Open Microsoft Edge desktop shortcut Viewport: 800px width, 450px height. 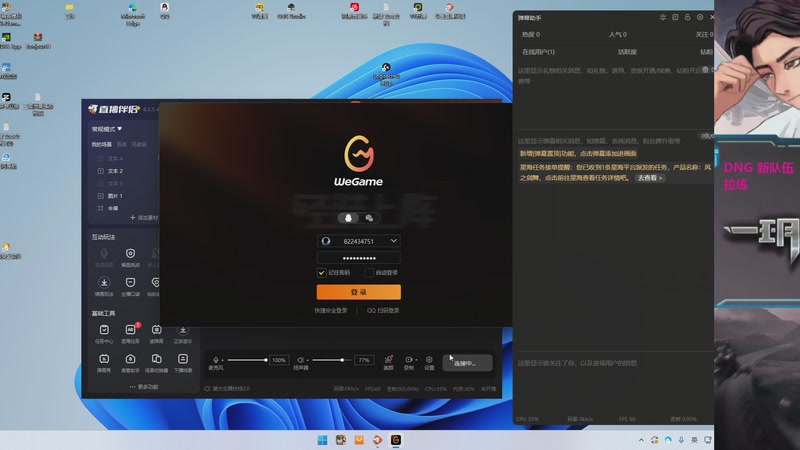[x=133, y=14]
